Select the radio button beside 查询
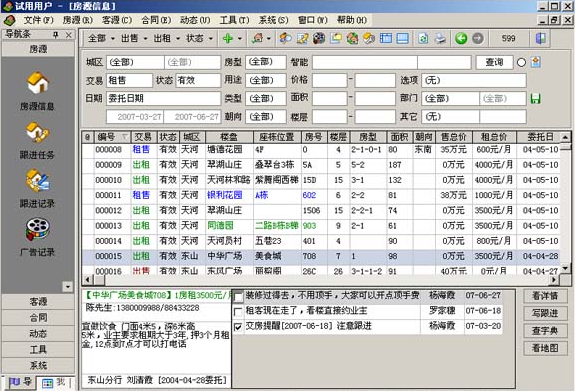The width and height of the screenshot is (575, 391). click(521, 62)
